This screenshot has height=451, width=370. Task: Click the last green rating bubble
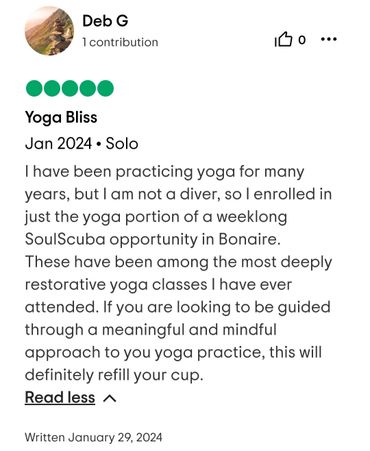(105, 88)
